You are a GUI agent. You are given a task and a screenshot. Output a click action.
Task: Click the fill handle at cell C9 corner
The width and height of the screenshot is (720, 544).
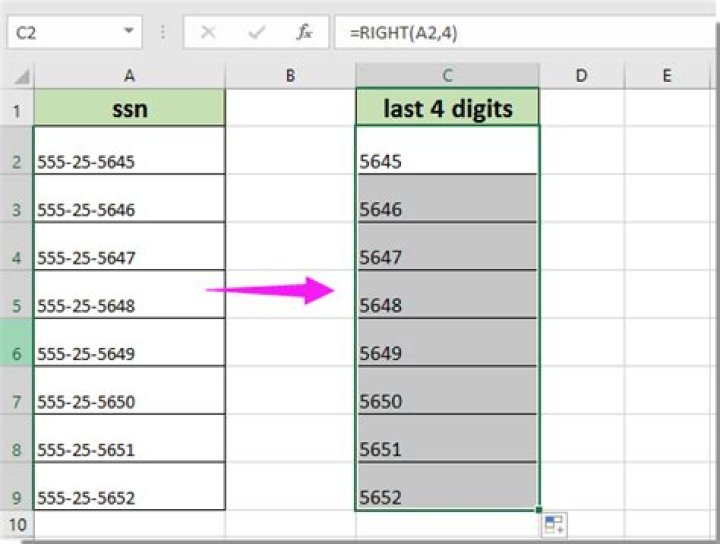click(x=539, y=510)
